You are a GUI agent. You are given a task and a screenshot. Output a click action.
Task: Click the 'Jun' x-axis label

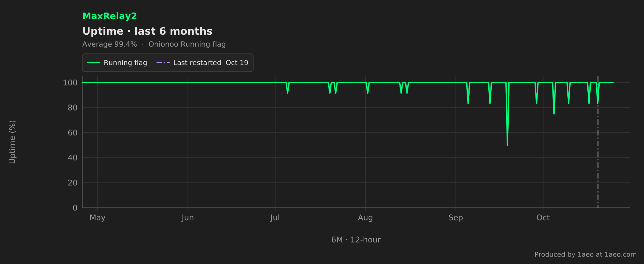pos(188,218)
